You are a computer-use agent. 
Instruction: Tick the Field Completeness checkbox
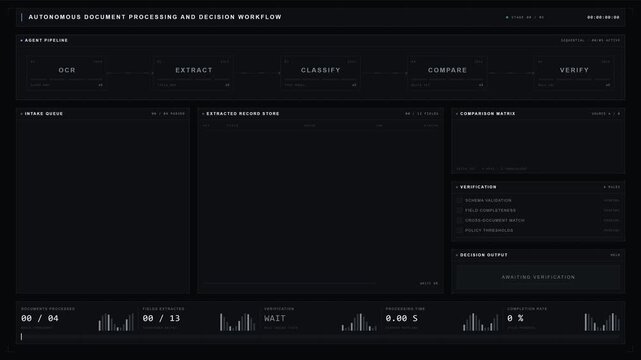point(459,210)
